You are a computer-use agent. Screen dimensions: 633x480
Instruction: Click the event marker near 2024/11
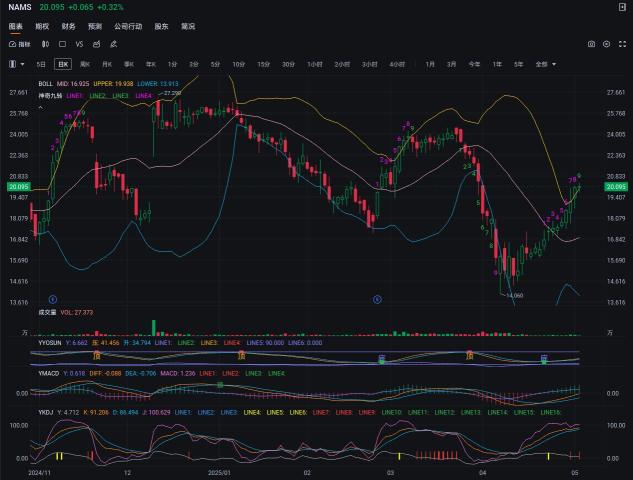[52, 300]
